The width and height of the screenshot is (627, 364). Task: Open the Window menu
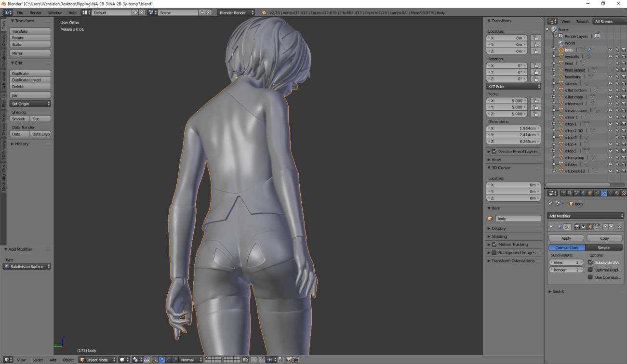55,13
